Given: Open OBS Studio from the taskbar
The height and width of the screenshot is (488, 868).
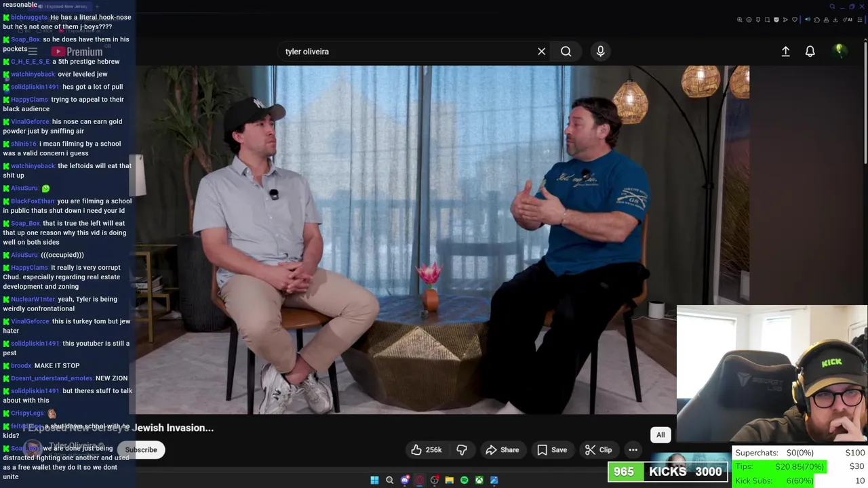Looking at the screenshot, I should coord(435,480).
